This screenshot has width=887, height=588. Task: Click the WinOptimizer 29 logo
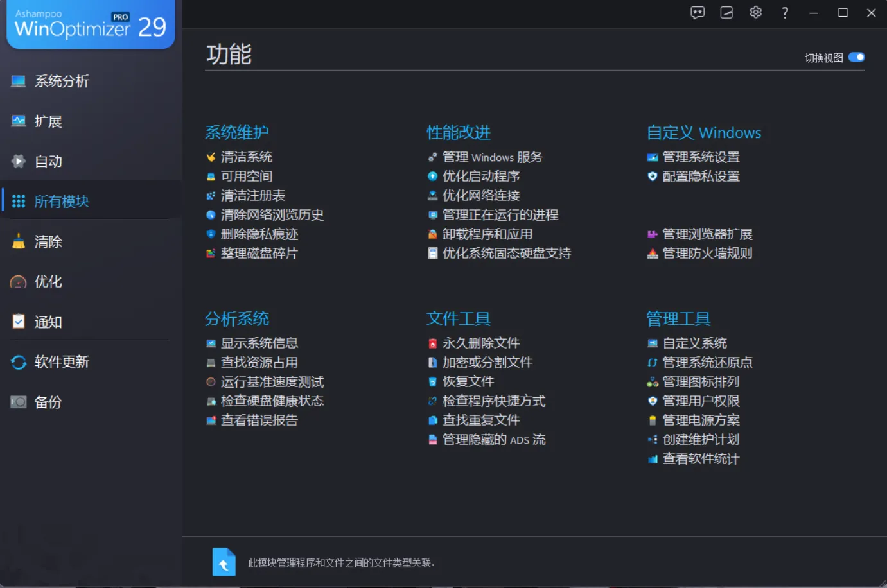91,24
